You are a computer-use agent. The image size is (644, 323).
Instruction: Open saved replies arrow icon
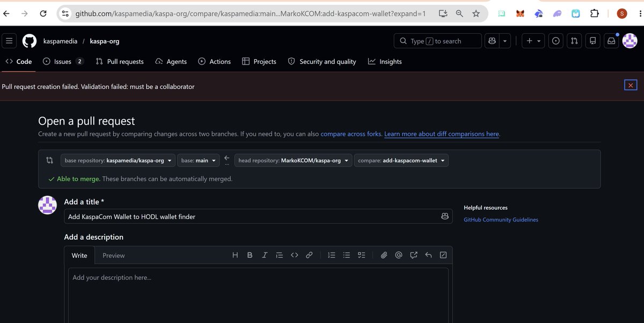[428, 255]
